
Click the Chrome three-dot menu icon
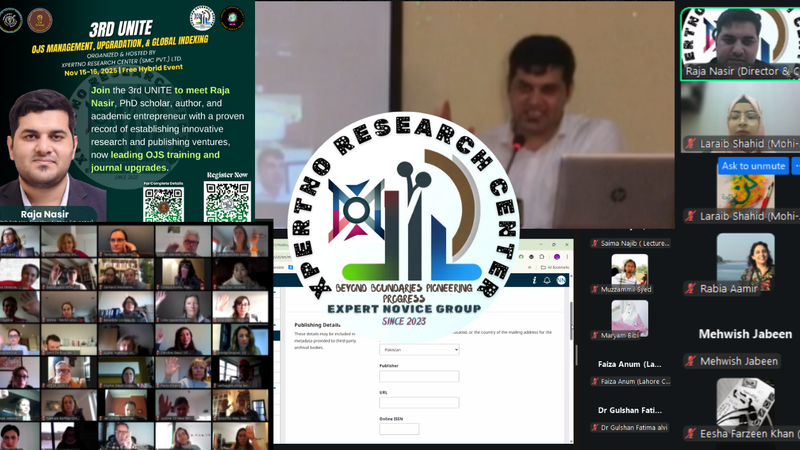tap(565, 255)
